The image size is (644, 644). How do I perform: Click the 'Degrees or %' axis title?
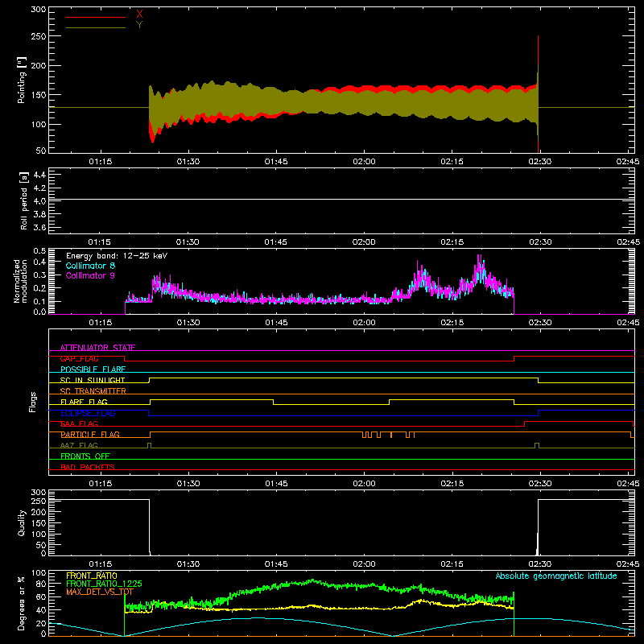[22, 603]
